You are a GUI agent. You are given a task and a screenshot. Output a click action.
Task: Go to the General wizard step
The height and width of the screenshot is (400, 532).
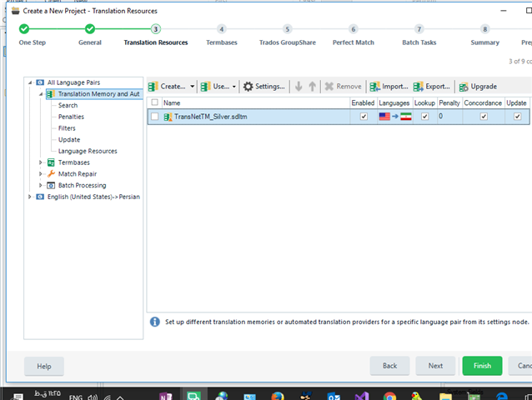tap(90, 29)
